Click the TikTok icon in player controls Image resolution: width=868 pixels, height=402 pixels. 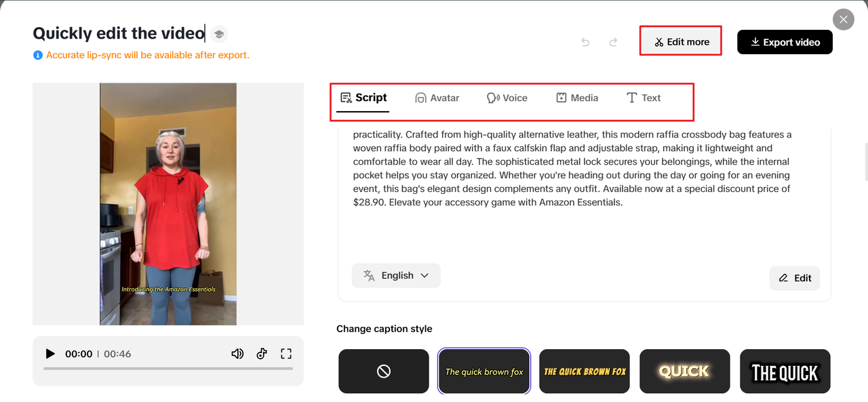point(262,354)
